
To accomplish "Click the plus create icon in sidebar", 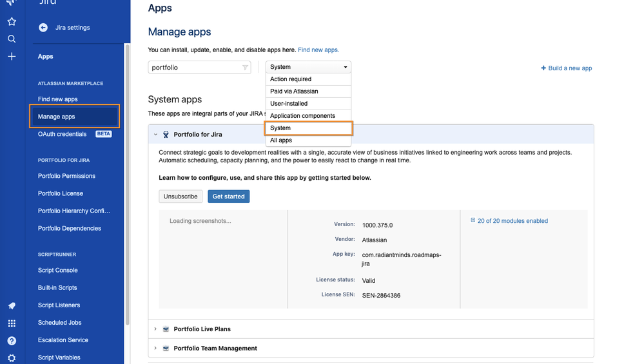I will [12, 57].
